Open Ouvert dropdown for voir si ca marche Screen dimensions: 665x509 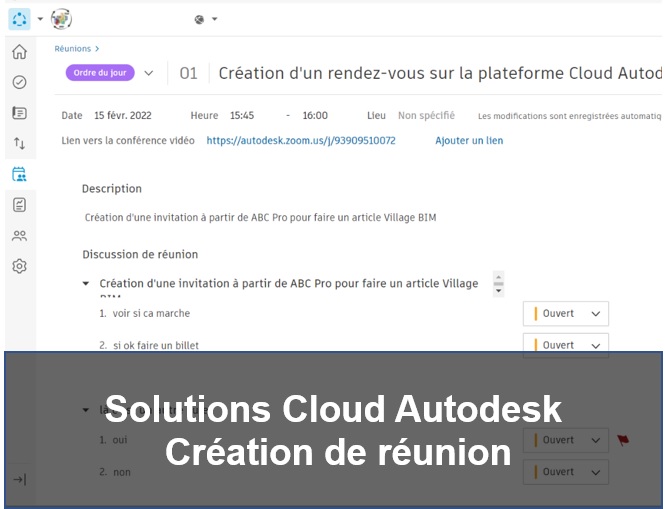coord(566,313)
